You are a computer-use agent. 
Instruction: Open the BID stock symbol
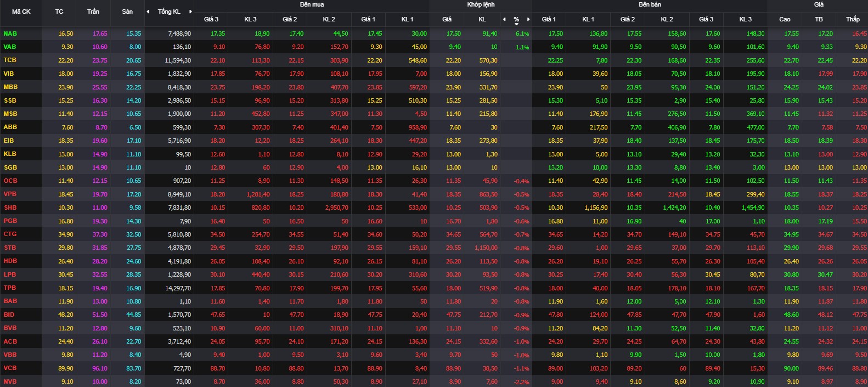click(x=9, y=315)
